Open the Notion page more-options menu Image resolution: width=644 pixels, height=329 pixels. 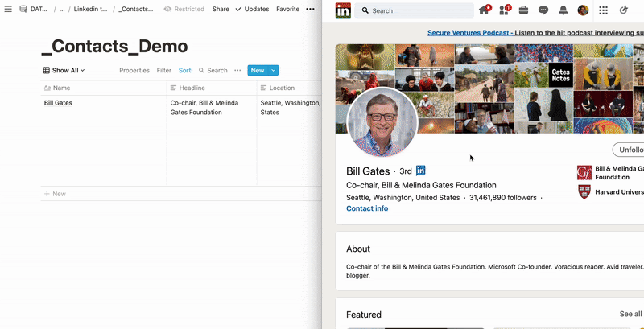[x=310, y=9]
